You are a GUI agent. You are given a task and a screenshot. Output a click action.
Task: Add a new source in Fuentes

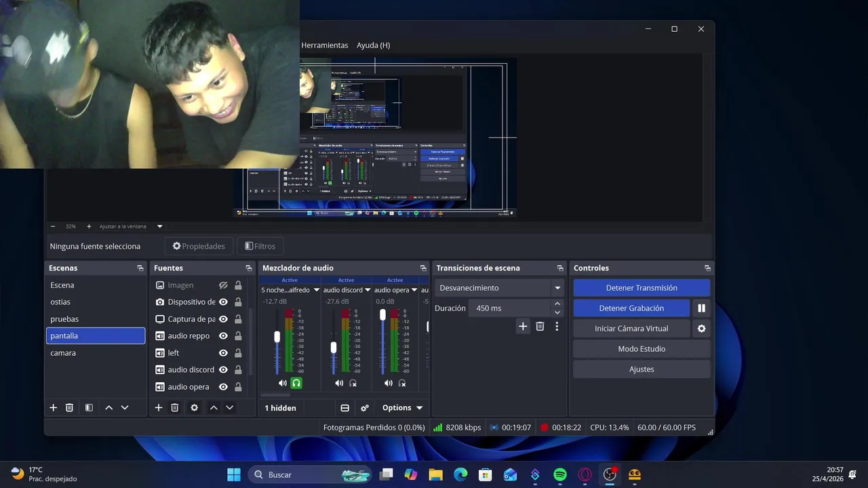coord(158,407)
